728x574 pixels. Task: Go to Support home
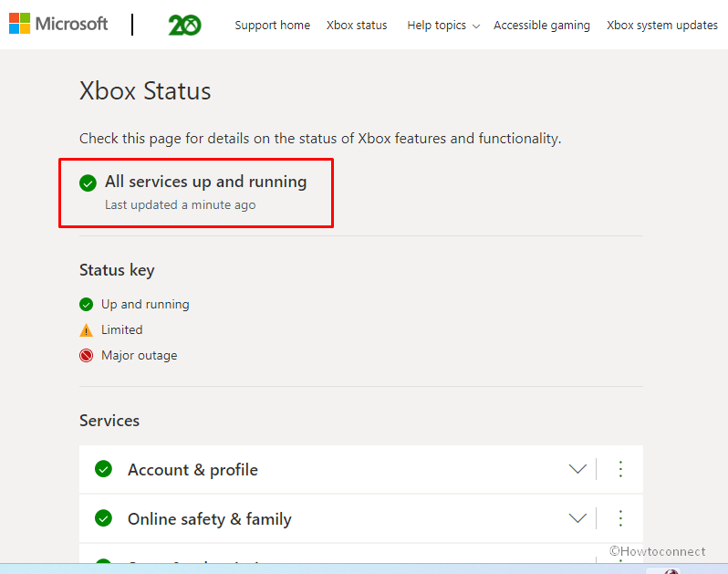click(272, 25)
